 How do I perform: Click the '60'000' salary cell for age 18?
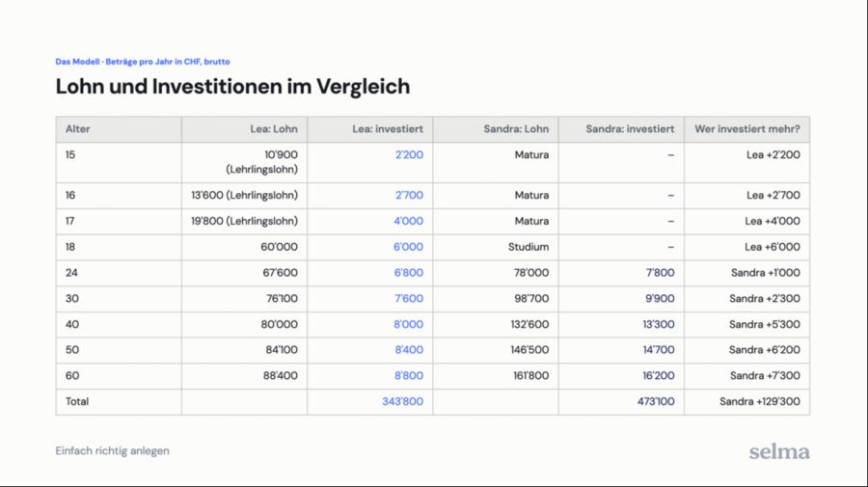(x=244, y=248)
